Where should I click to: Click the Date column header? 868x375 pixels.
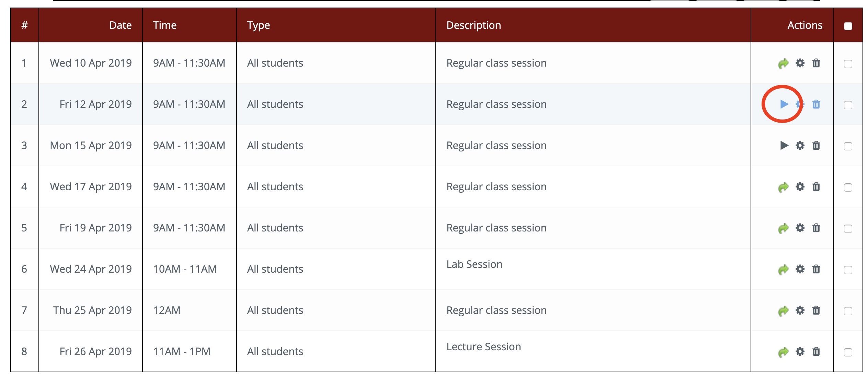pyautogui.click(x=120, y=25)
